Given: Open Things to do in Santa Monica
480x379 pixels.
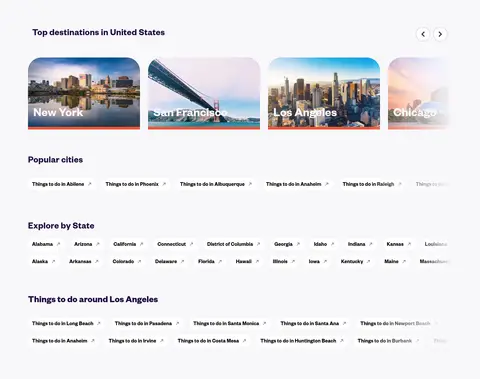Looking at the screenshot, I should [x=230, y=323].
